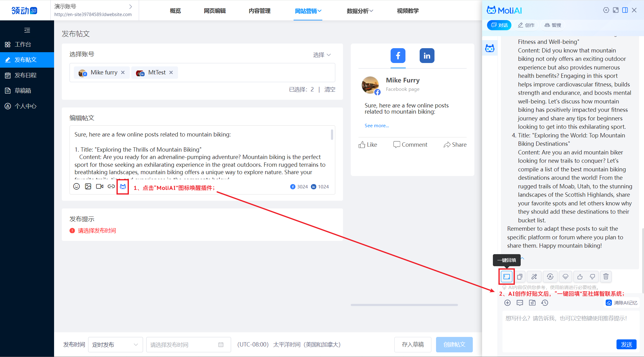The height and width of the screenshot is (357, 644).
Task: Switch to the 创作 tab in MoliAI
Action: (526, 25)
